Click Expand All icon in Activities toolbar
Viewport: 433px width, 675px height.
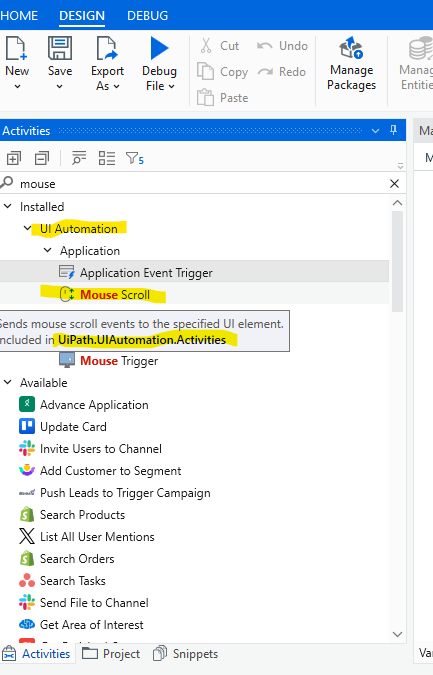(x=14, y=158)
